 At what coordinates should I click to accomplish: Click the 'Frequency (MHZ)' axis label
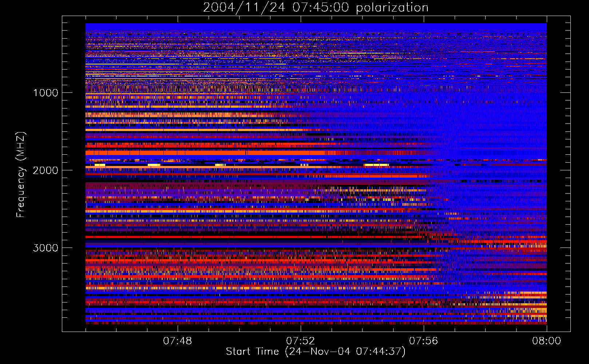click(21, 175)
